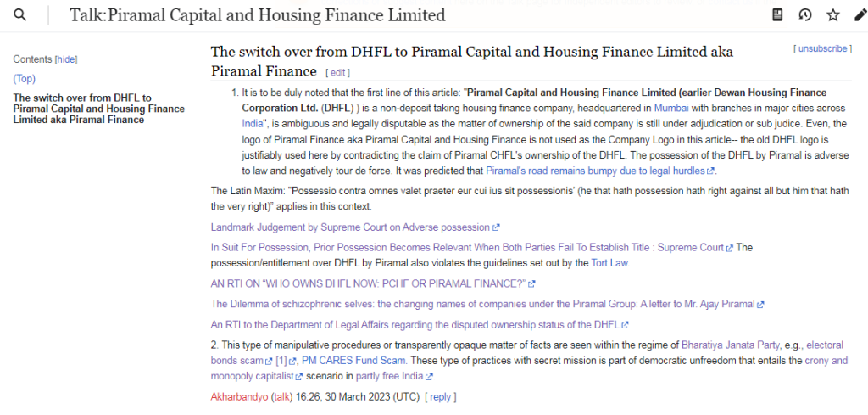Jump to (Top) in contents

click(x=25, y=79)
